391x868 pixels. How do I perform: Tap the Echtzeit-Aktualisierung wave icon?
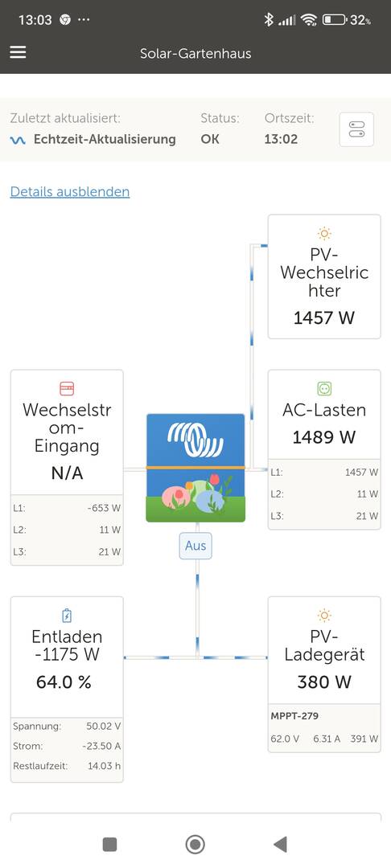(x=18, y=140)
